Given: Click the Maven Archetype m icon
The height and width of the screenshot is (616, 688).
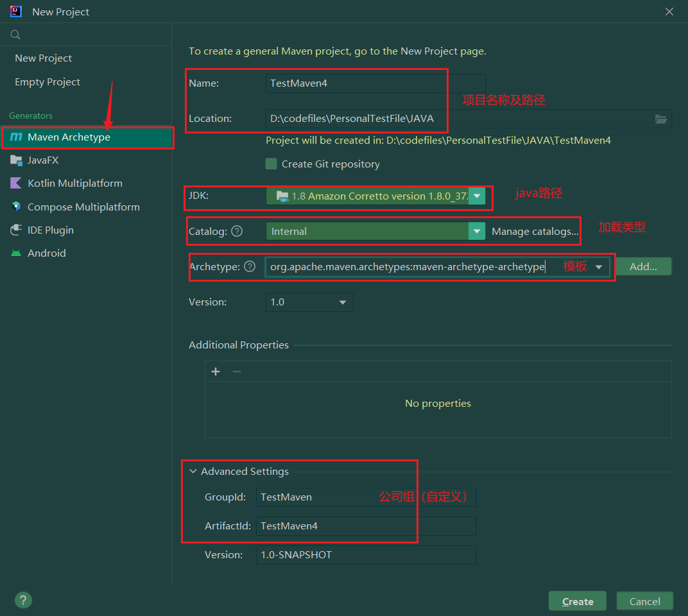Looking at the screenshot, I should pos(16,137).
